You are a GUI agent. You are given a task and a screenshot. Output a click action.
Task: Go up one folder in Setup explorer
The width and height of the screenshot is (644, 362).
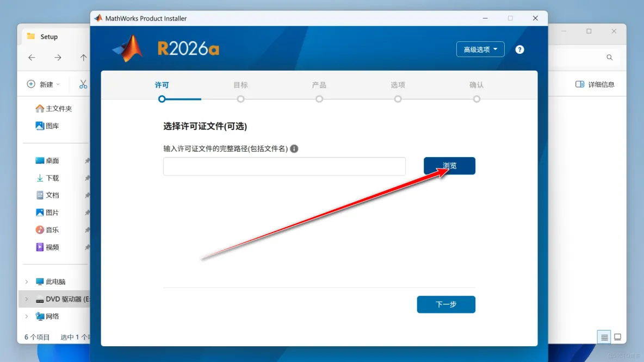coord(83,58)
